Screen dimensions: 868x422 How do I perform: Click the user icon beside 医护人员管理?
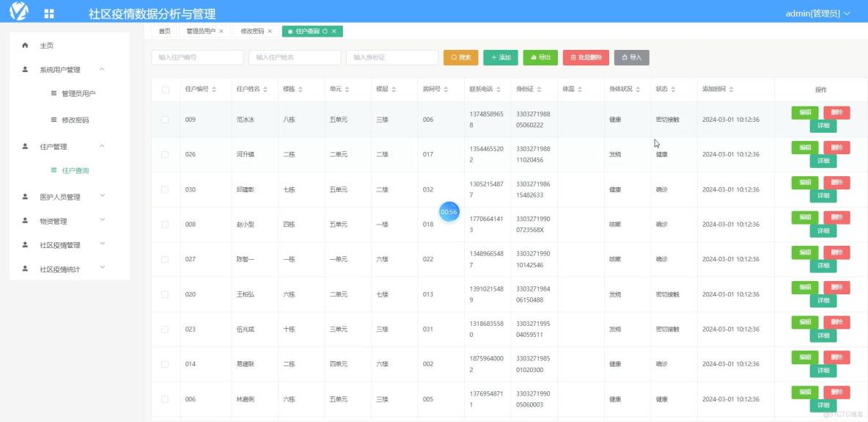click(25, 196)
